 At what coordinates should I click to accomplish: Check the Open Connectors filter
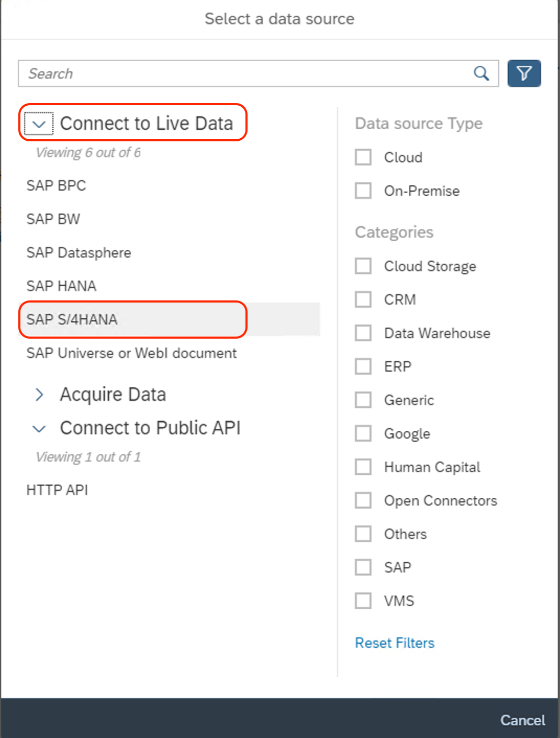(x=363, y=500)
